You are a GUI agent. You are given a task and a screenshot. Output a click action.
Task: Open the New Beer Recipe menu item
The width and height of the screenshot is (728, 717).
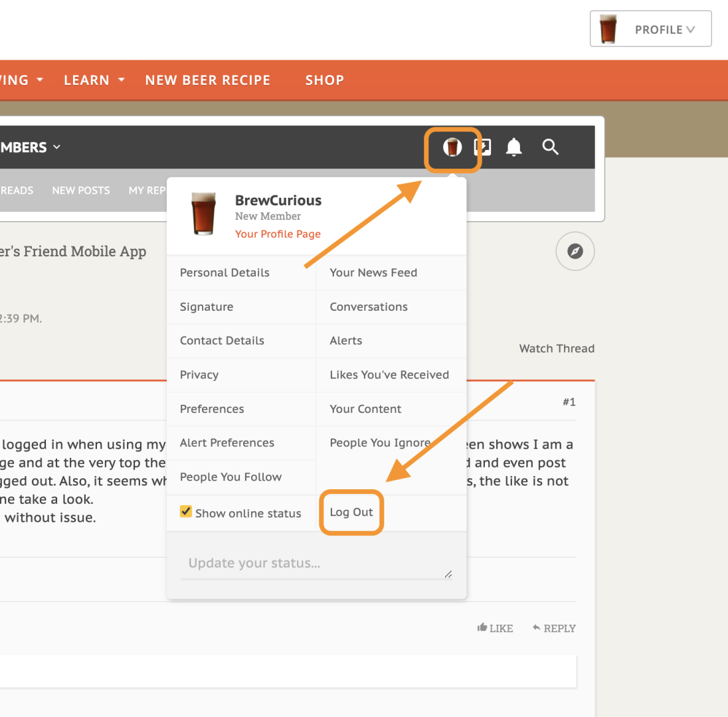pyautogui.click(x=207, y=80)
